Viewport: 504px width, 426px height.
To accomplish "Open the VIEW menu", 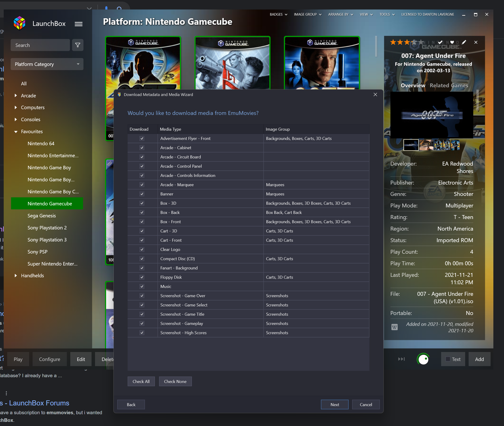I will 366,15.
